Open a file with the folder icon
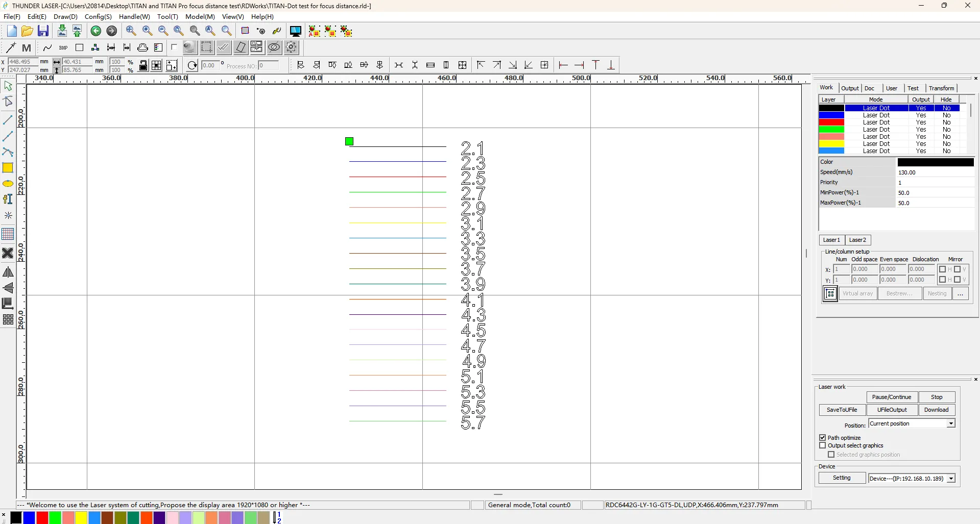Image resolution: width=980 pixels, height=524 pixels. click(27, 31)
